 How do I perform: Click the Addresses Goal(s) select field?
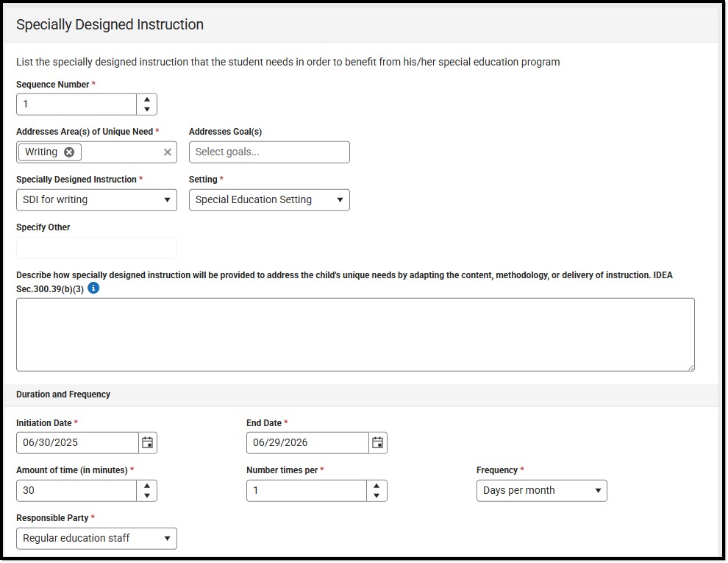coord(269,152)
